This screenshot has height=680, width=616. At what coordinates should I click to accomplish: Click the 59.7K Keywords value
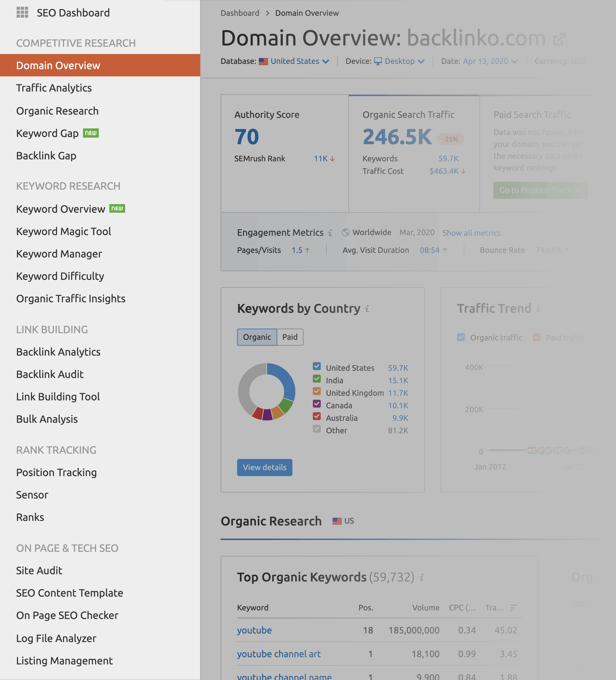pos(448,158)
